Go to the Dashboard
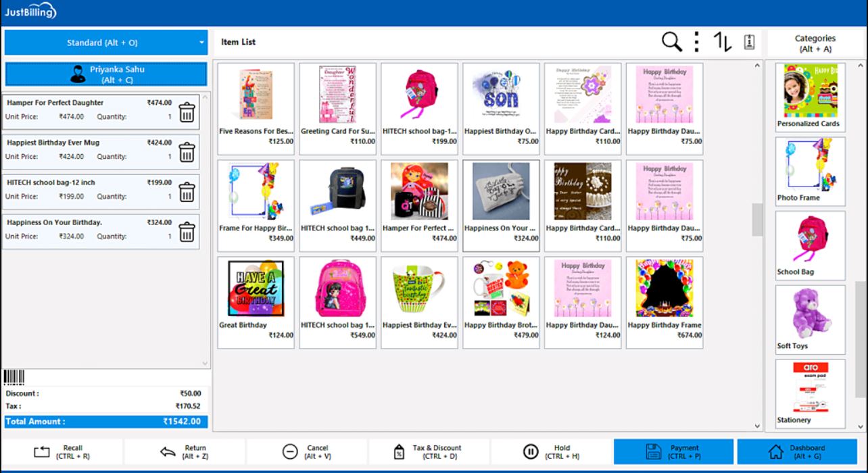The image size is (868, 473). [796, 451]
